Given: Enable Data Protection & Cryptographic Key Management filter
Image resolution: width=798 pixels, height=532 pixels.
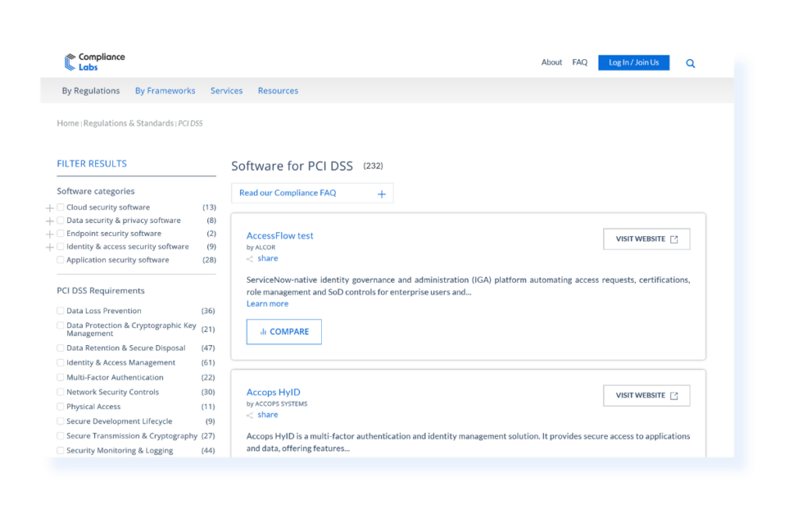Looking at the screenshot, I should (x=61, y=325).
